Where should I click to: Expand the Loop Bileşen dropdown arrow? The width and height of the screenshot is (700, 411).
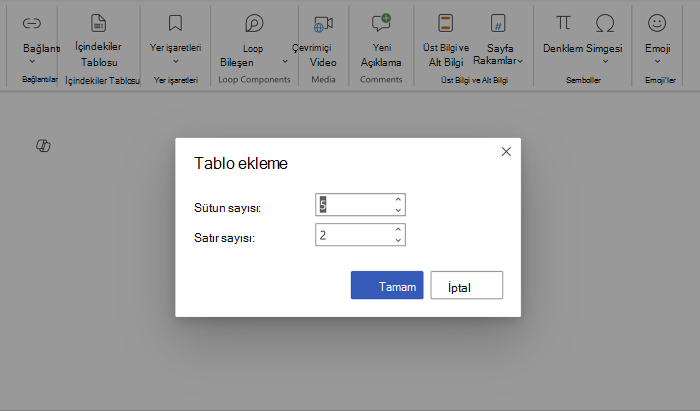[285, 61]
